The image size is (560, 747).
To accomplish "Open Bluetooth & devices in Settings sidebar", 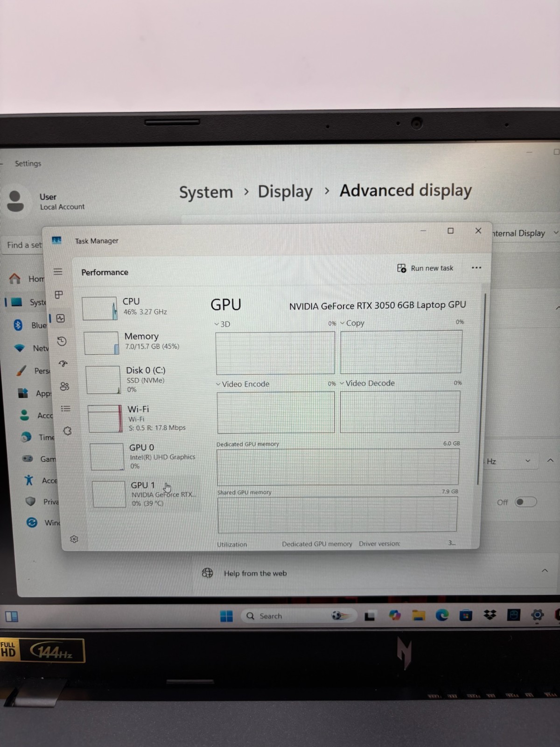I will click(29, 325).
